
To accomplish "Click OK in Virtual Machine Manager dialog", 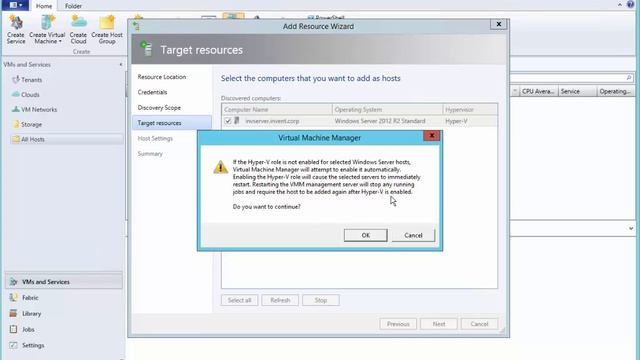I will (365, 235).
